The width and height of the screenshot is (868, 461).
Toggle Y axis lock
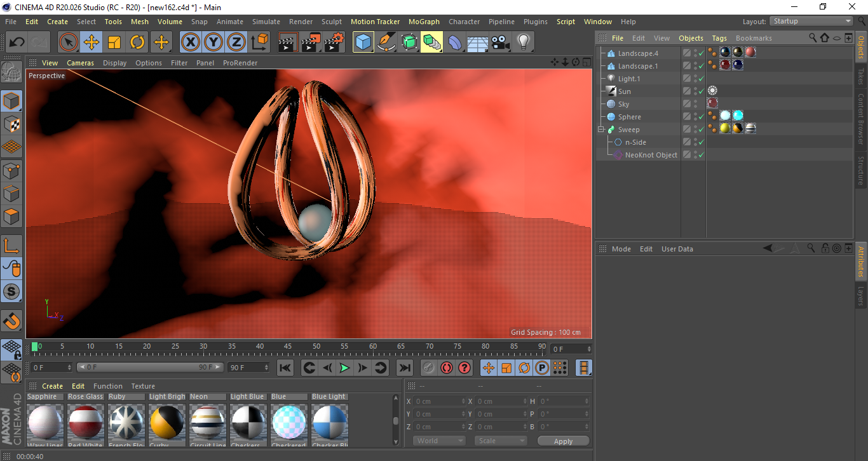(214, 43)
